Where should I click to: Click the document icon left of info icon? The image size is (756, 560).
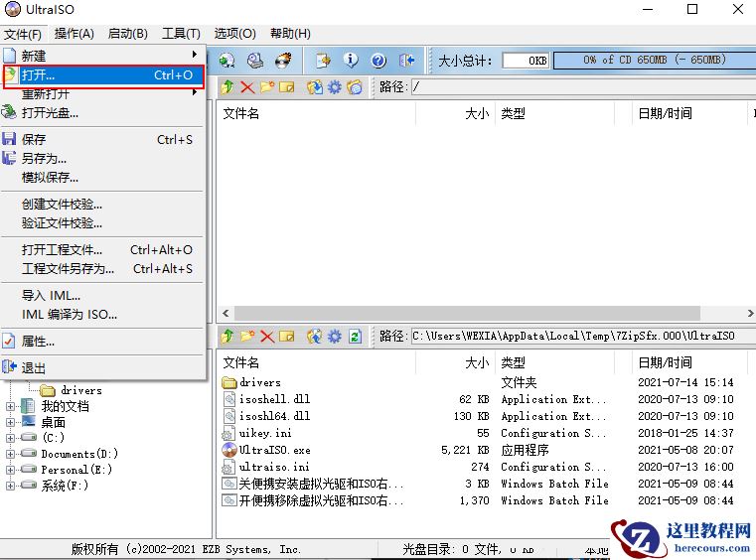323,61
